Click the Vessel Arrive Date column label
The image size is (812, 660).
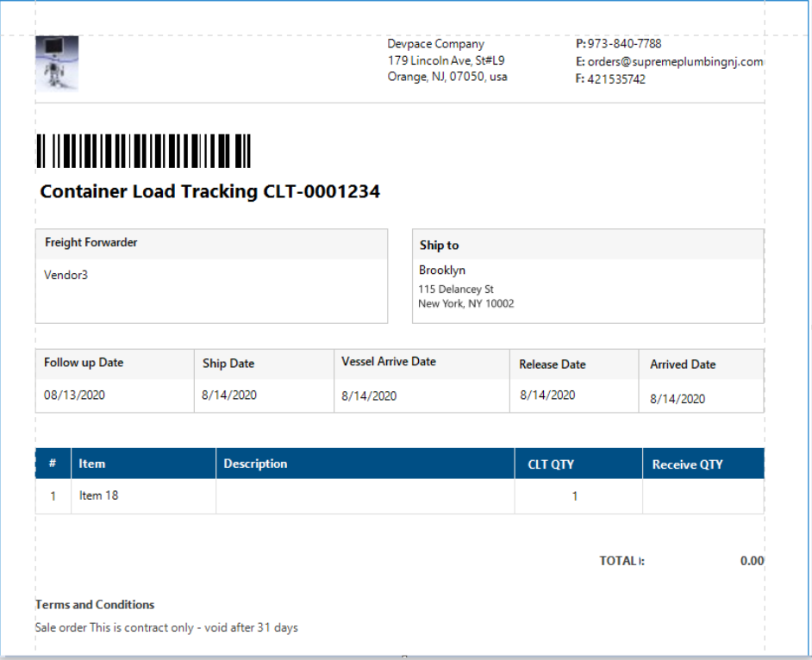[x=389, y=362]
